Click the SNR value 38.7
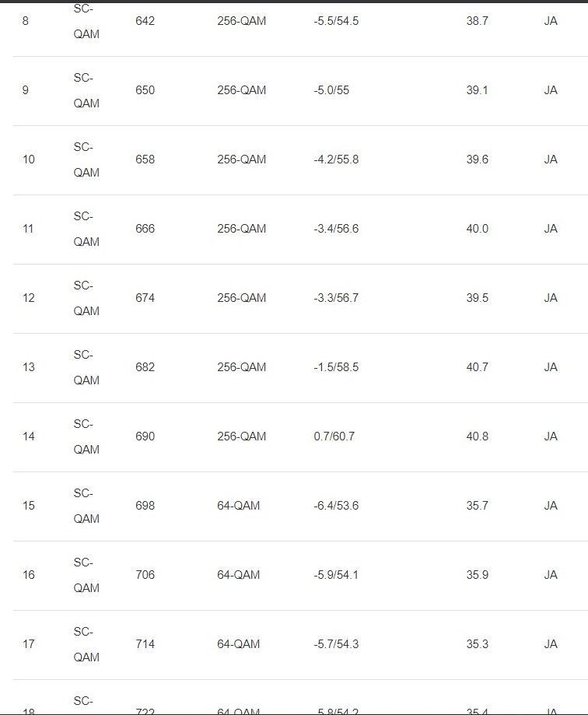 [x=477, y=21]
